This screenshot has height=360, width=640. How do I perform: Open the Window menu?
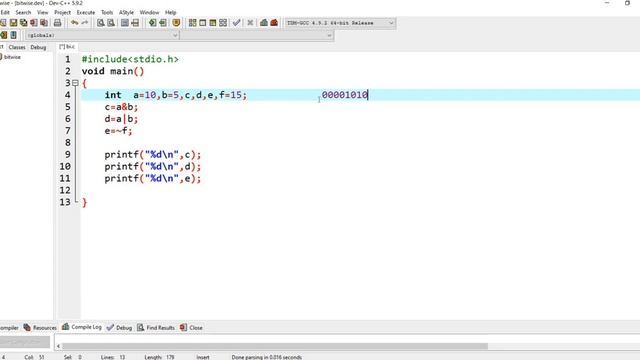click(x=149, y=12)
